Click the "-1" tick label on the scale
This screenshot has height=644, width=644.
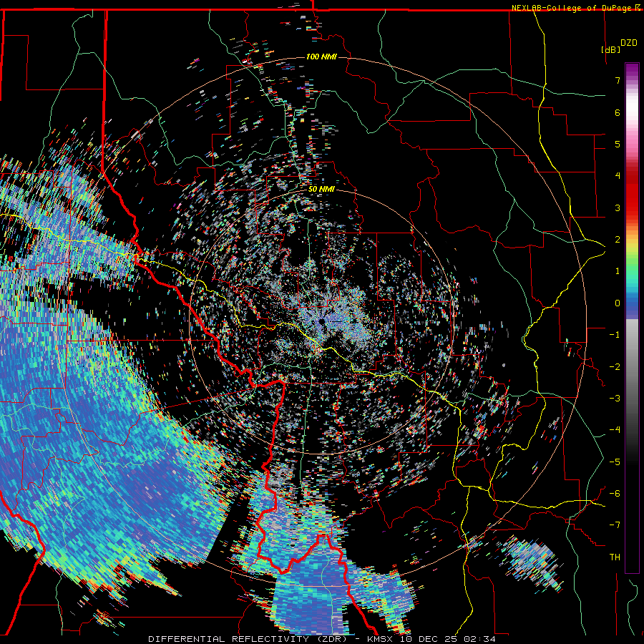coord(615,335)
